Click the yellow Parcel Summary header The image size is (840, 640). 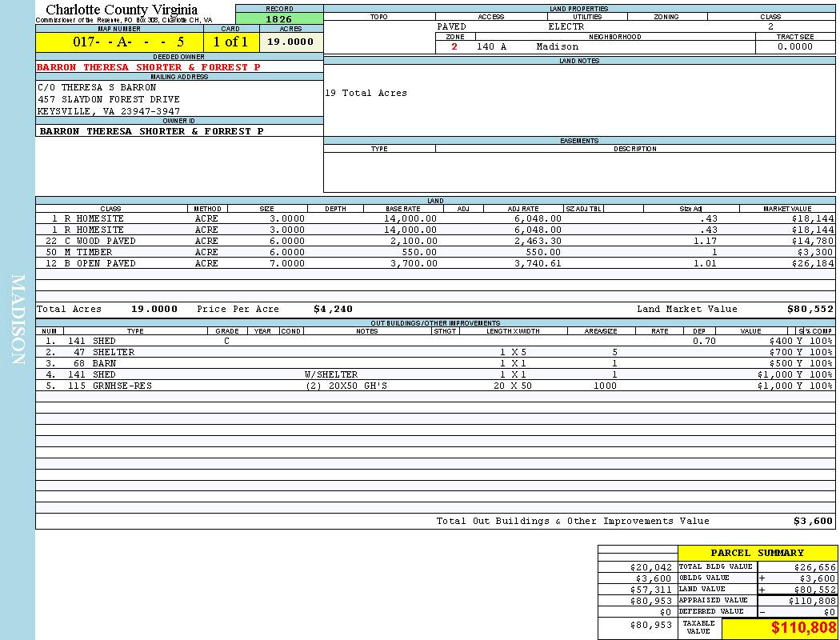coord(757,553)
